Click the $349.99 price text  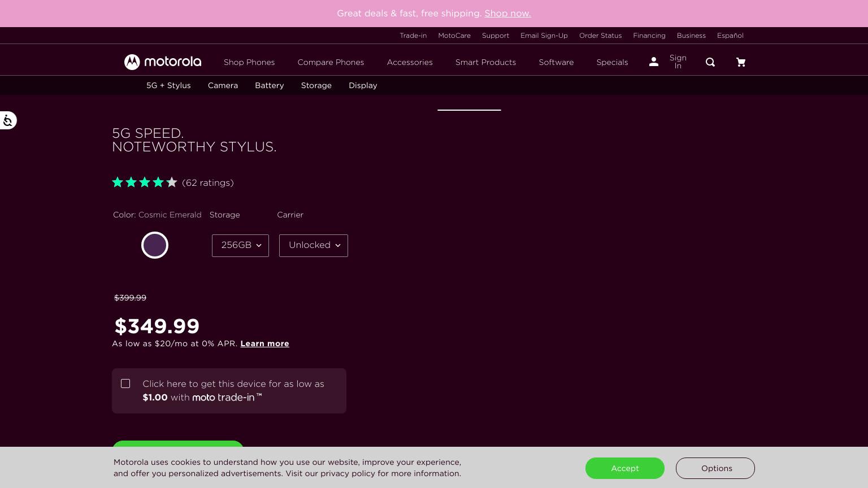tap(157, 326)
